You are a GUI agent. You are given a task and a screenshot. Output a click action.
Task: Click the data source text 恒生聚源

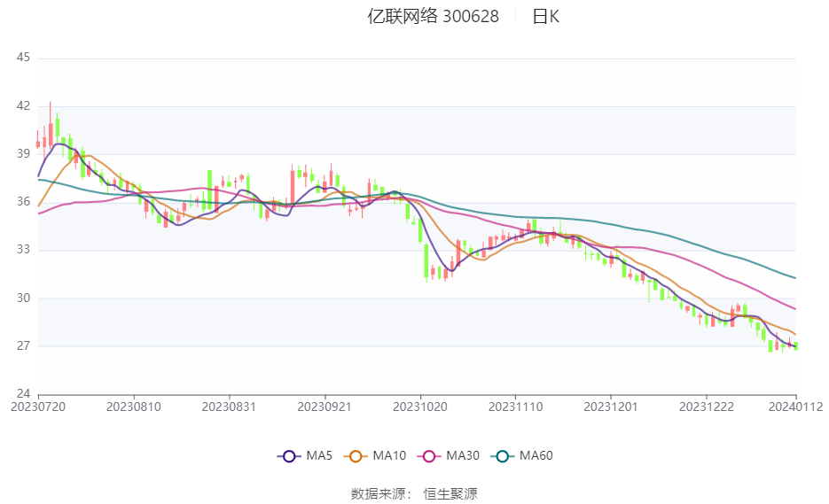450,494
